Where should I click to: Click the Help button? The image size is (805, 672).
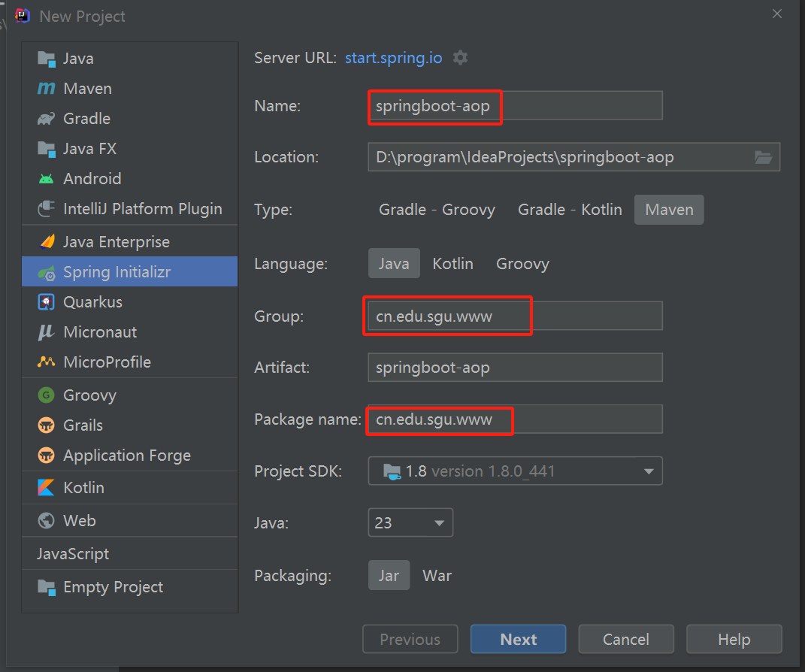coord(734,639)
